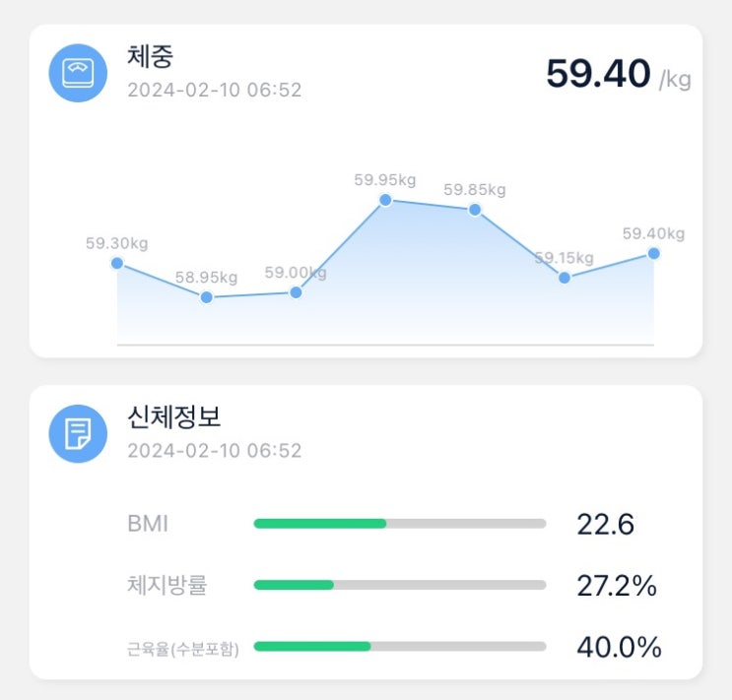
Task: Select the 59.00kg chart data point
Action: click(x=296, y=292)
